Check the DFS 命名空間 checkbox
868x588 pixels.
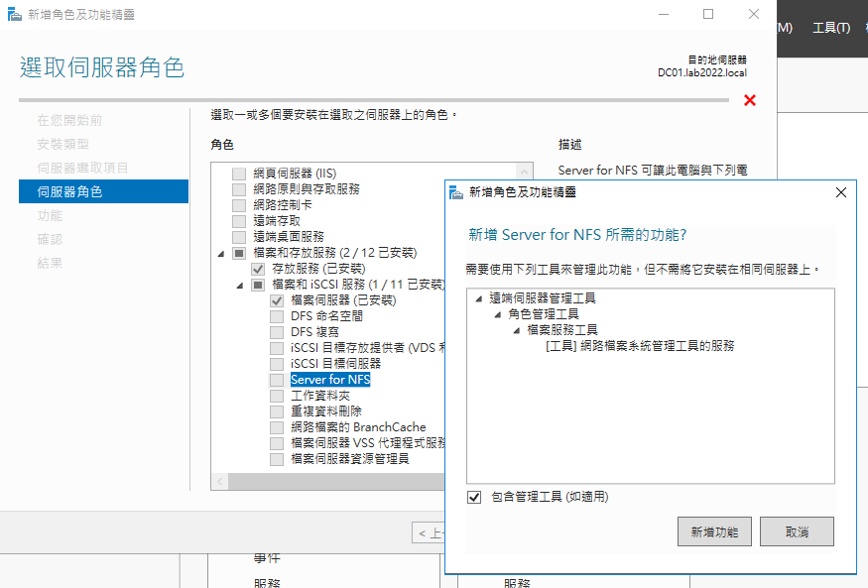277,316
